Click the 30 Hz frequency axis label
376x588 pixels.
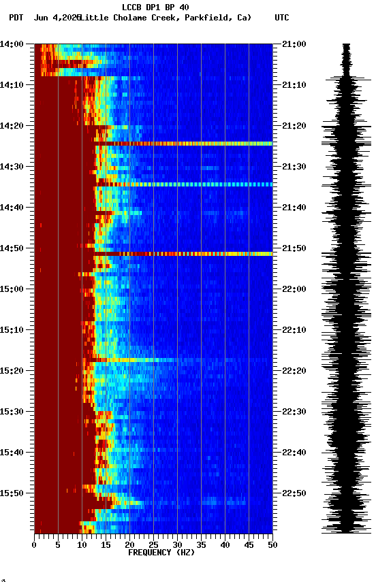tap(177, 546)
